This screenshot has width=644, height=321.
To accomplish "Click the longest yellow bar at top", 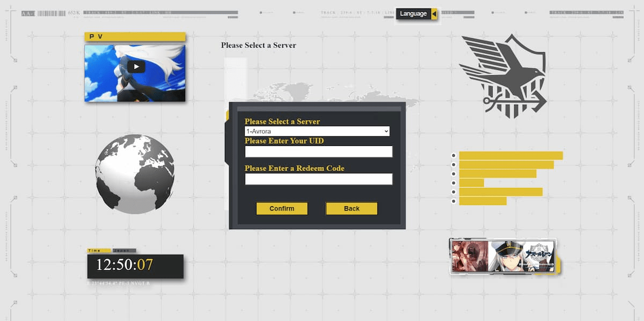I will (x=510, y=156).
